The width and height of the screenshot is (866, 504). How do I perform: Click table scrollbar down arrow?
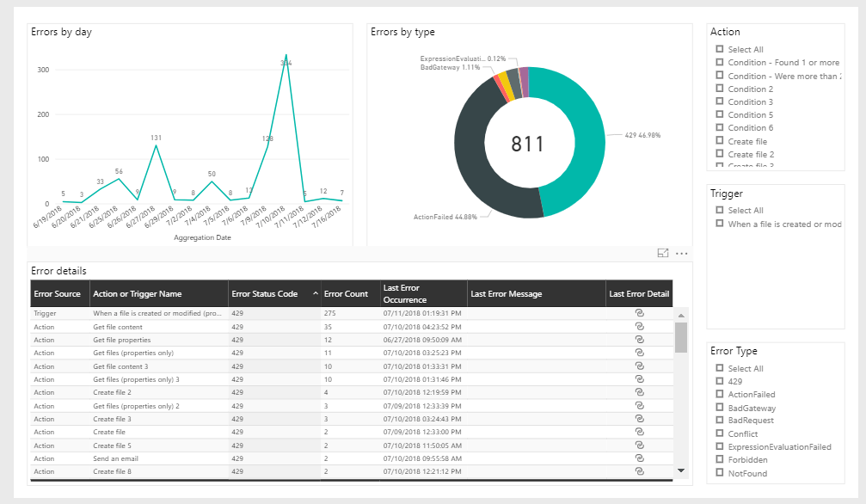pyautogui.click(x=681, y=470)
